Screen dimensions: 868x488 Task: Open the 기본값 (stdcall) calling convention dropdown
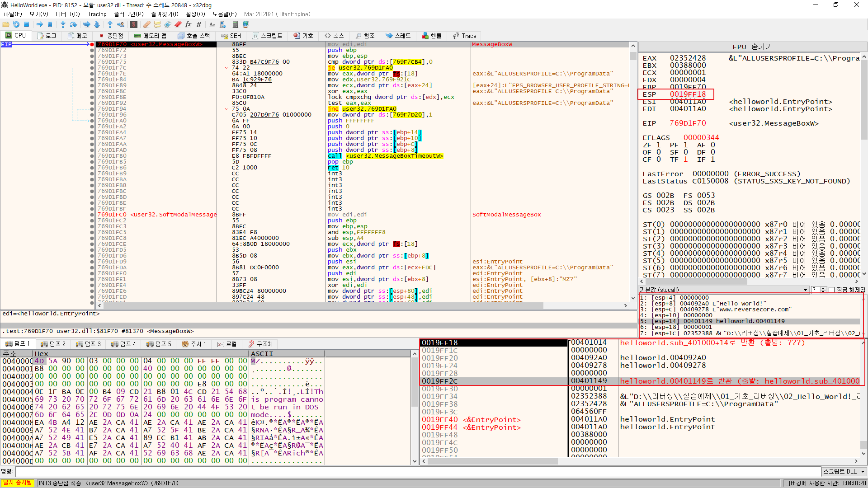pyautogui.click(x=723, y=290)
